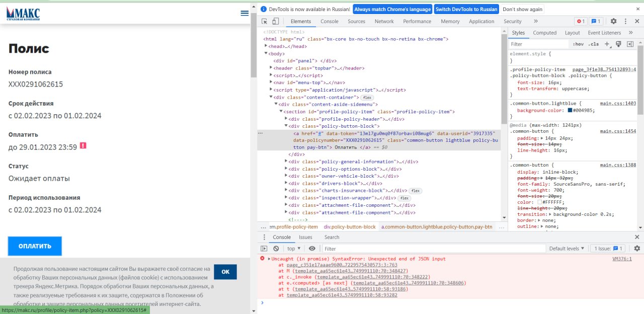The width and height of the screenshot is (644, 314).
Task: Close the console drawer
Action: 637,237
